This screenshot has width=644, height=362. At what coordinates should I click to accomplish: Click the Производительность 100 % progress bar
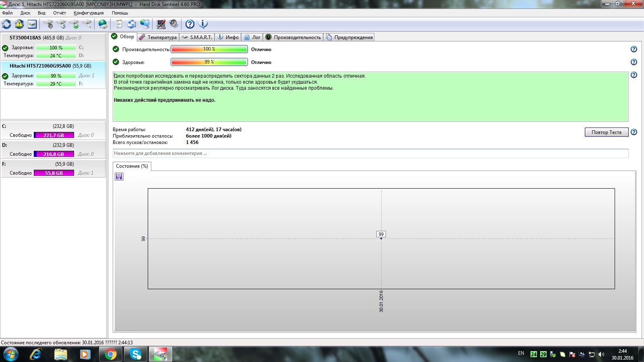[x=209, y=49]
